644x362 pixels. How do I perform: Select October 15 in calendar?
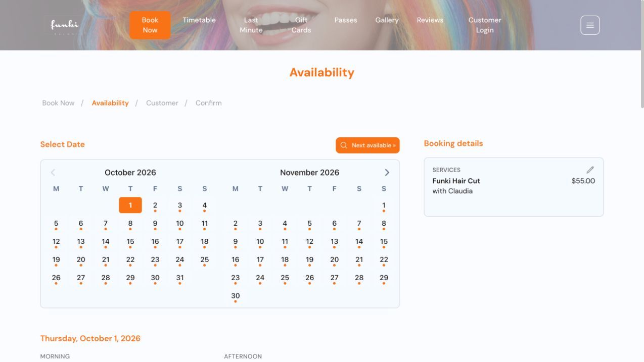[130, 242]
